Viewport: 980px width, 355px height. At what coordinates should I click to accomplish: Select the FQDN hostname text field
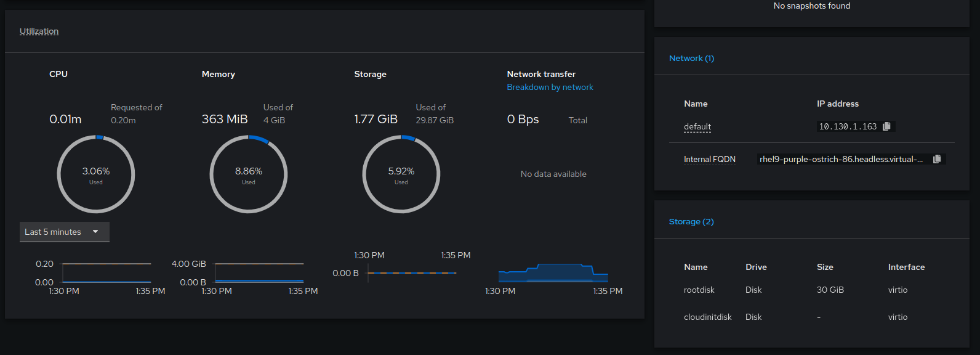coord(841,160)
